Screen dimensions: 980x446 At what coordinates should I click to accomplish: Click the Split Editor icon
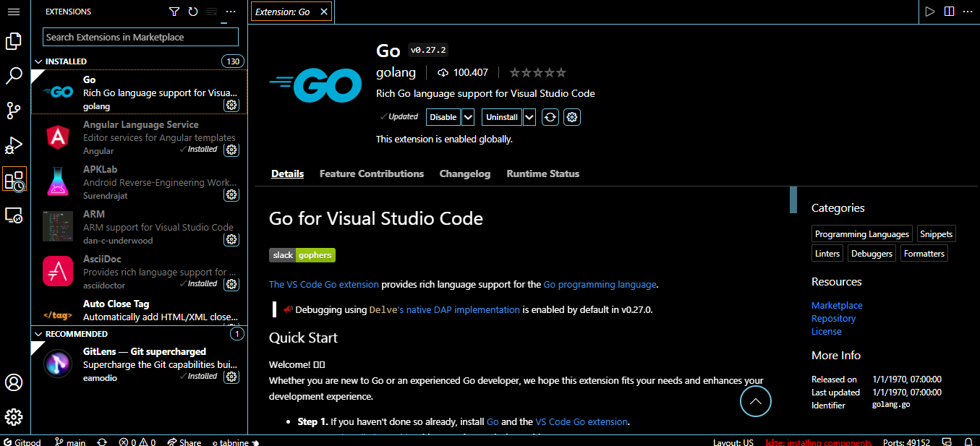pyautogui.click(x=949, y=12)
